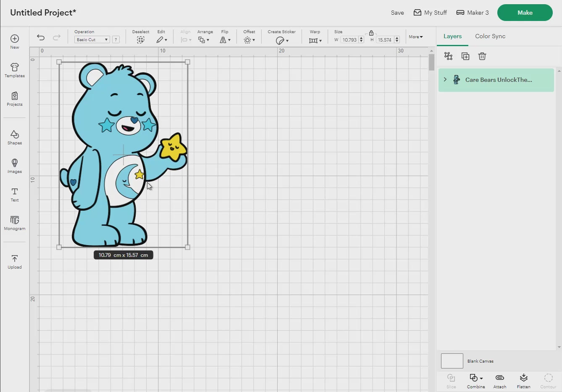The width and height of the screenshot is (562, 392).
Task: Click the canvas vertical scrollbar
Action: click(x=431, y=63)
